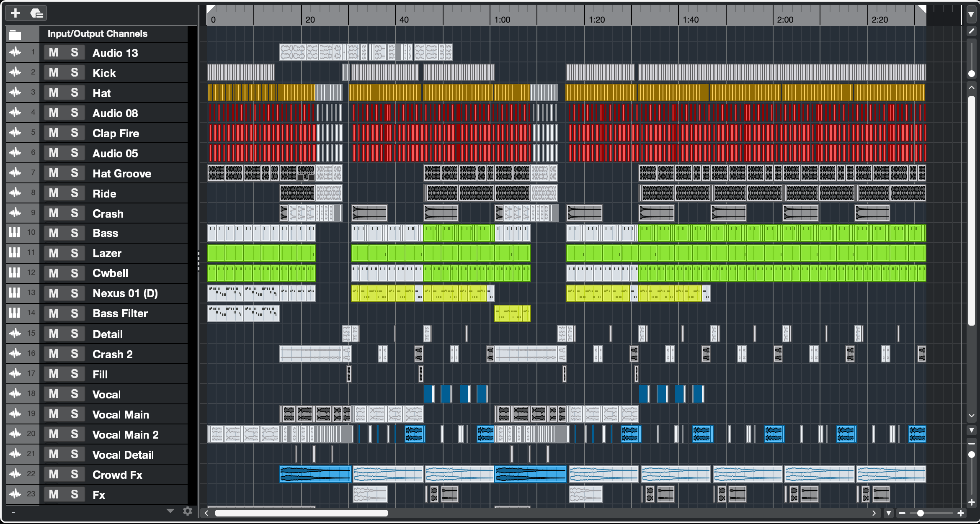980x524 pixels.
Task: Mute the Lazer track
Action: click(x=54, y=253)
